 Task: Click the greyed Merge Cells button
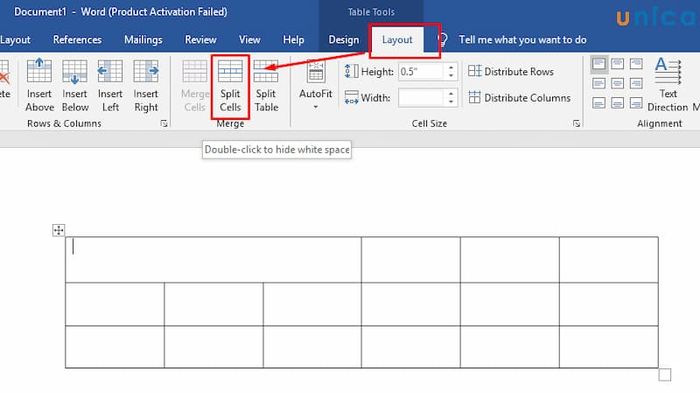click(x=195, y=86)
